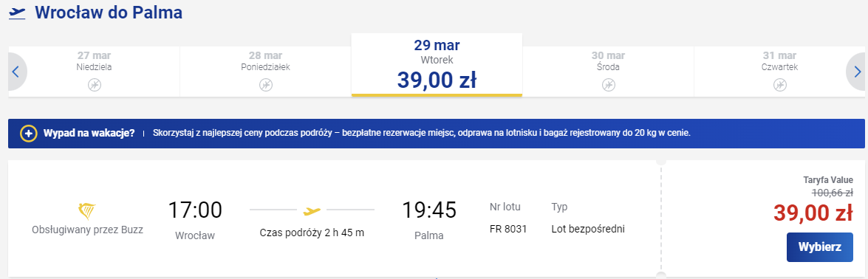Click flight number FR 8031
Image resolution: width=868 pixels, height=279 pixels.
point(508,229)
